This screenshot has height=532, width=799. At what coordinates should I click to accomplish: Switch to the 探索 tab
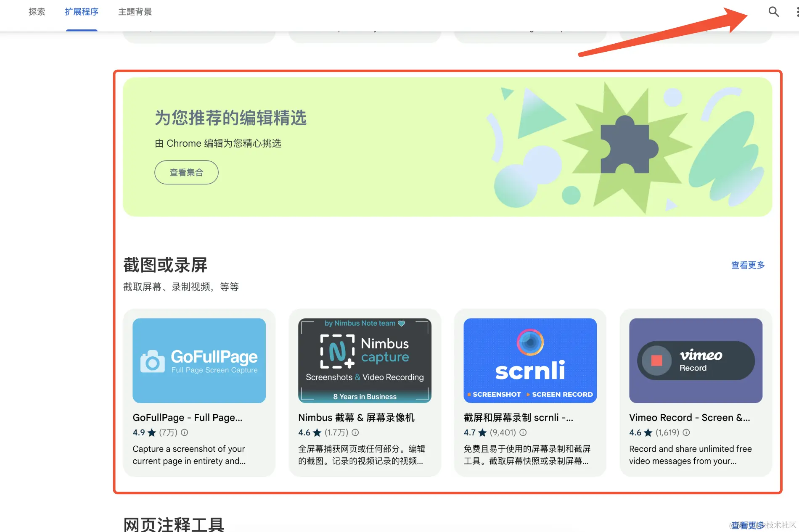click(x=37, y=12)
